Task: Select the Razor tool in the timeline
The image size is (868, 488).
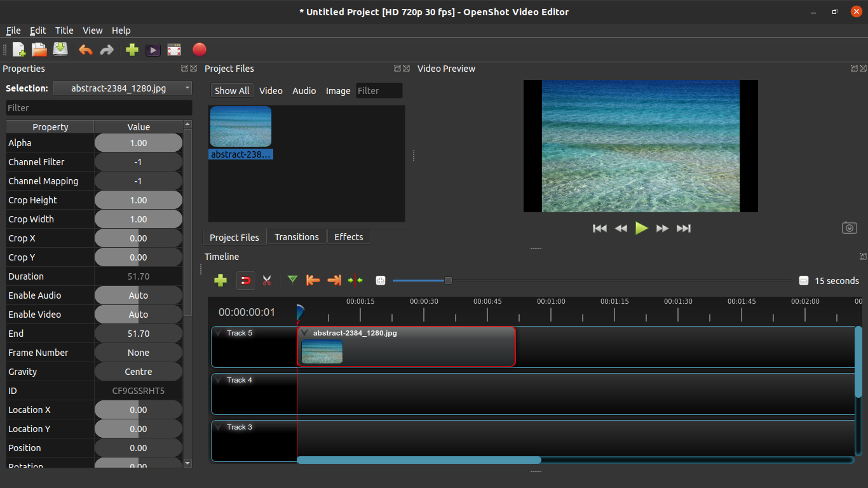Action: point(267,280)
